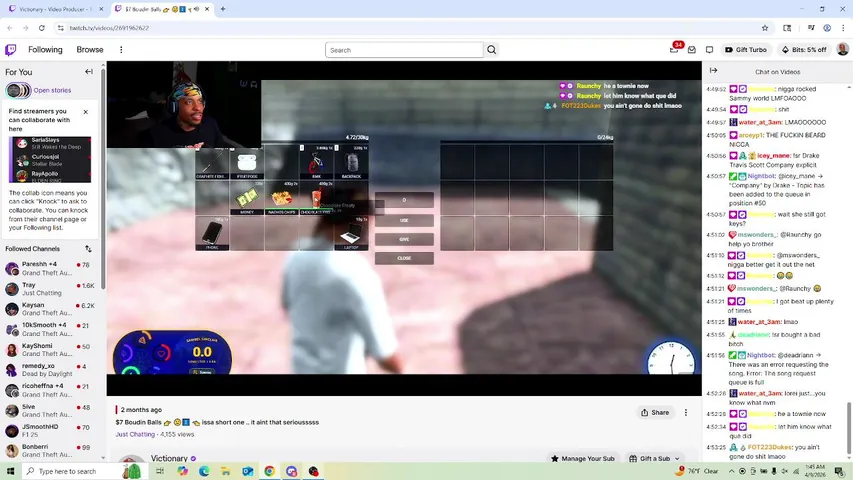Jump to chat timestamp 4:51:10

coord(715,255)
